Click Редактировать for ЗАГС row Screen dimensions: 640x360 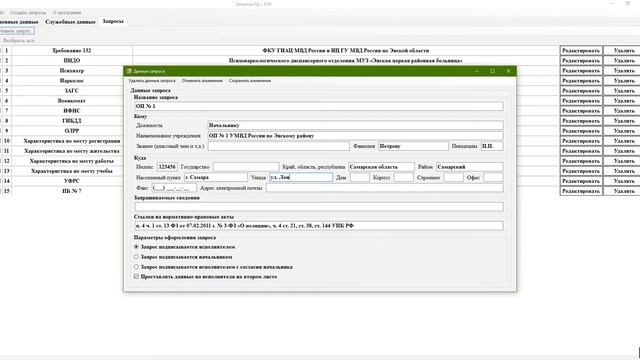click(581, 91)
